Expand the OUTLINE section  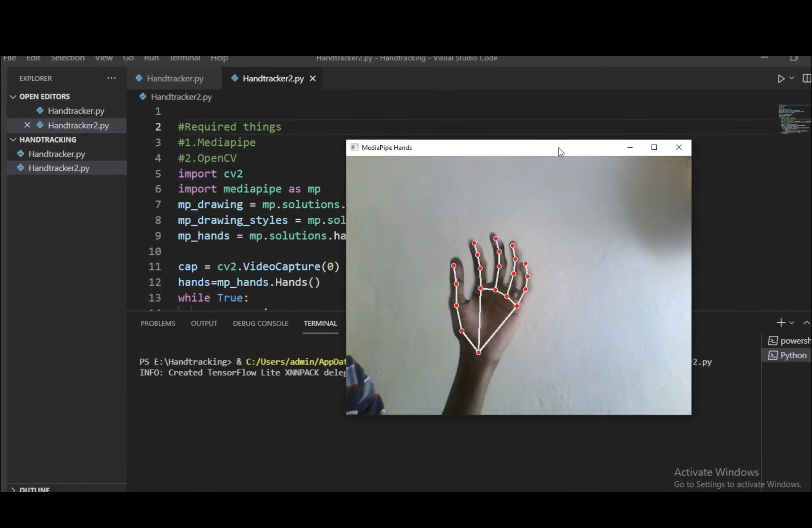click(34, 489)
